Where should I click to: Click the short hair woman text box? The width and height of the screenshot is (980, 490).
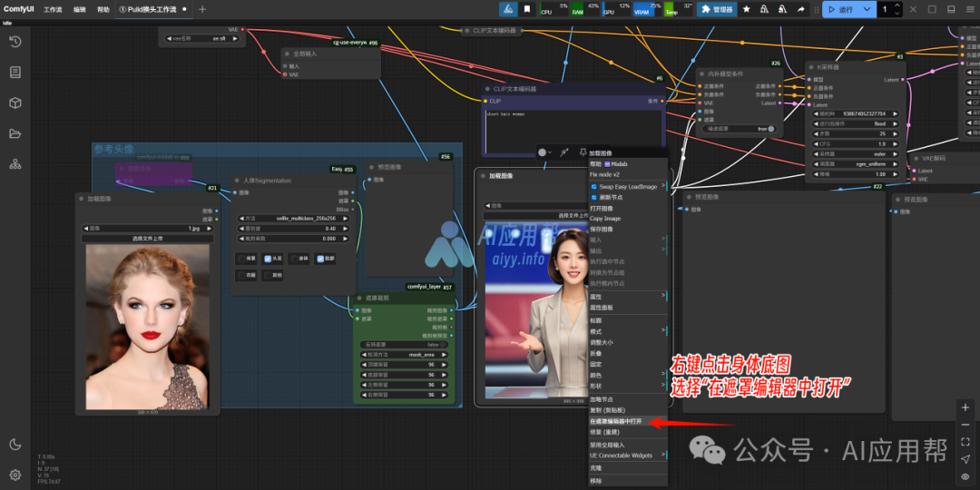[x=573, y=132]
